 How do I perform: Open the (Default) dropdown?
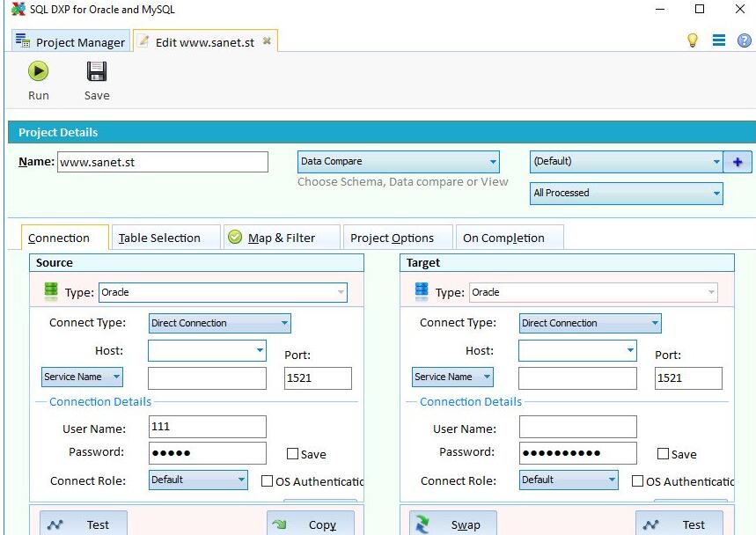click(626, 162)
